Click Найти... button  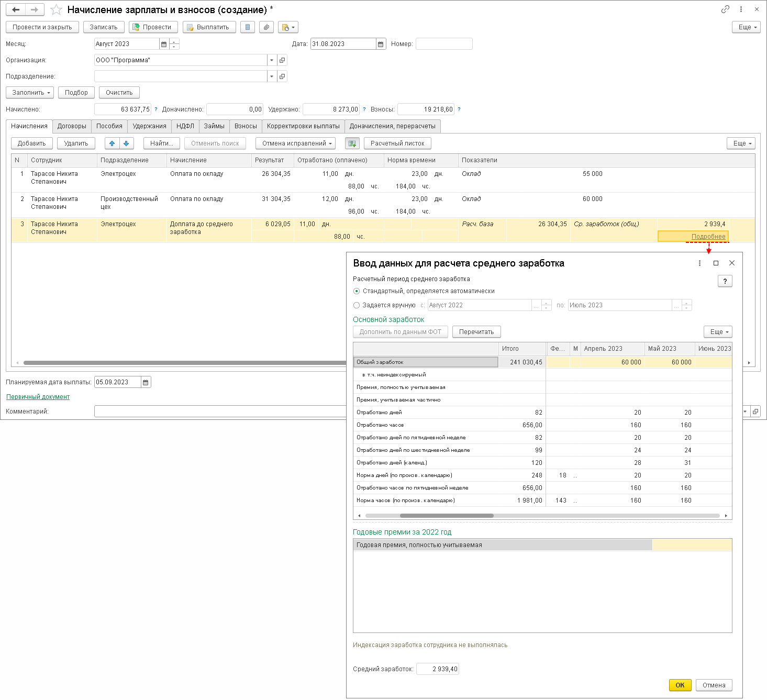162,143
